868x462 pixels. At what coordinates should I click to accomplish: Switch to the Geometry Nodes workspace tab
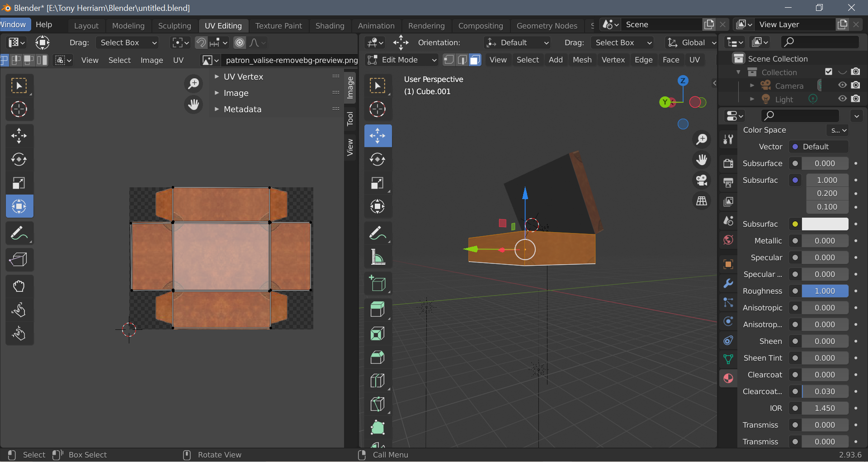coord(547,26)
